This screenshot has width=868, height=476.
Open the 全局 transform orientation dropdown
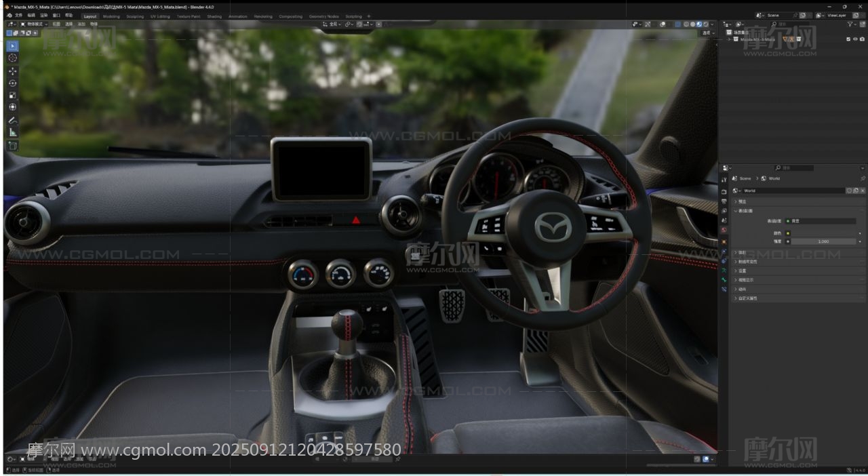(x=332, y=24)
